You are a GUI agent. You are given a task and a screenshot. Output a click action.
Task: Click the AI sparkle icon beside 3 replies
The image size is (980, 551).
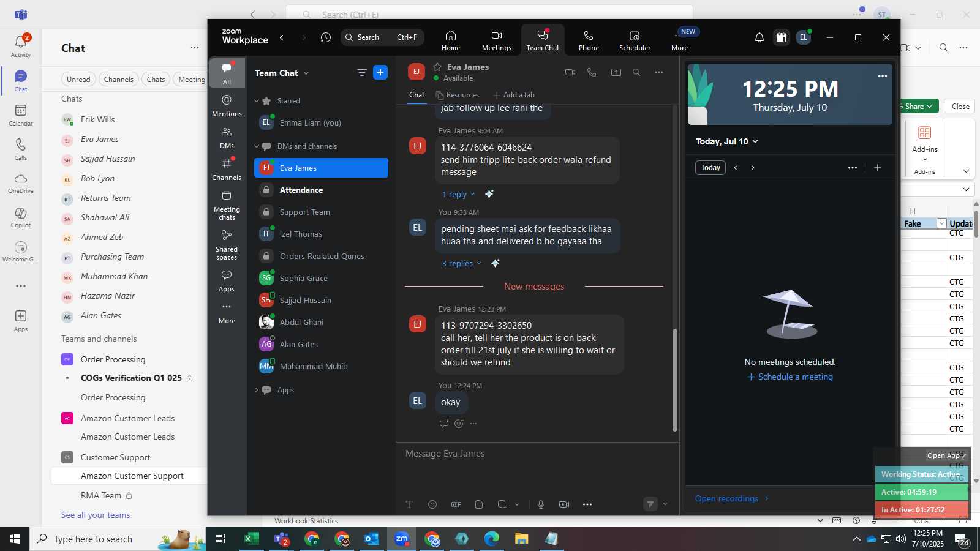click(496, 263)
